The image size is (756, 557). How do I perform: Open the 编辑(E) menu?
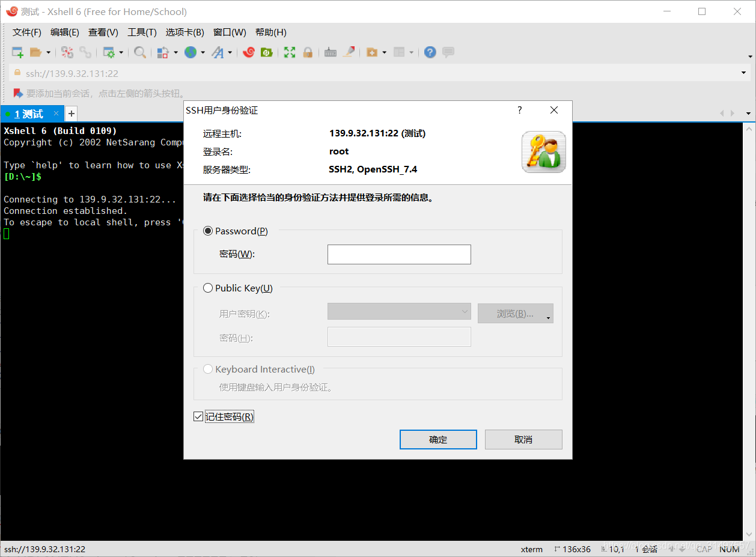click(x=65, y=32)
